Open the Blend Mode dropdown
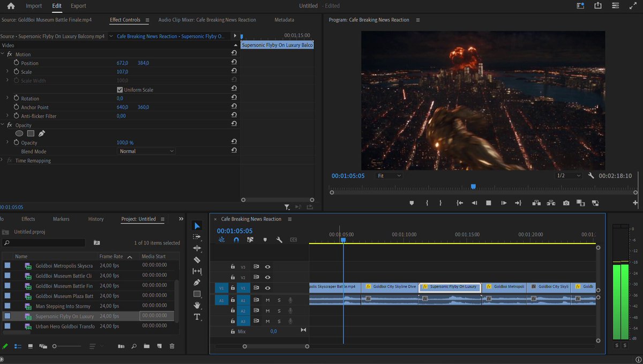643x364 pixels. click(146, 151)
